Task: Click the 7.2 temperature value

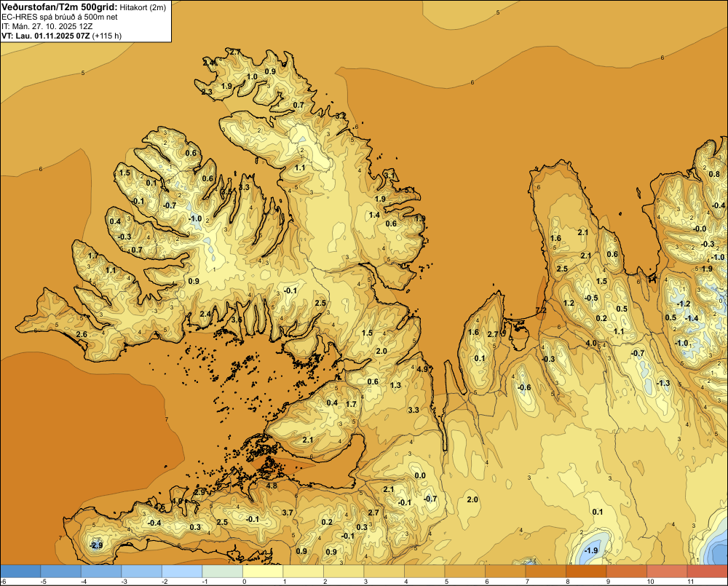Action: click(x=541, y=310)
